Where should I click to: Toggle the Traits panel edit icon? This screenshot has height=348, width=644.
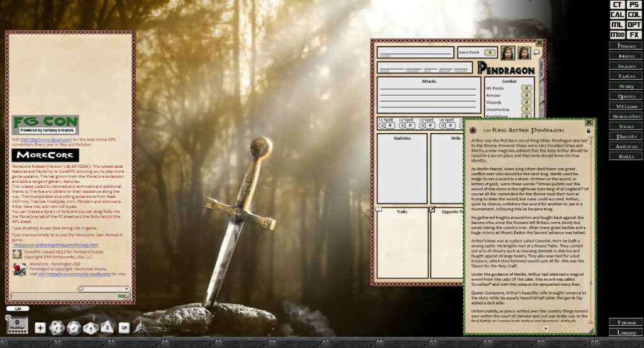(379, 209)
